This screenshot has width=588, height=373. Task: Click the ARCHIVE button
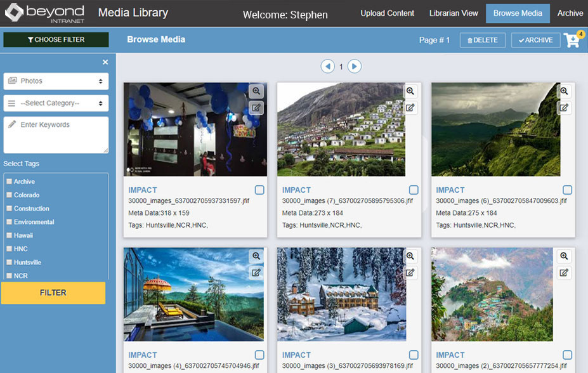pyautogui.click(x=535, y=40)
